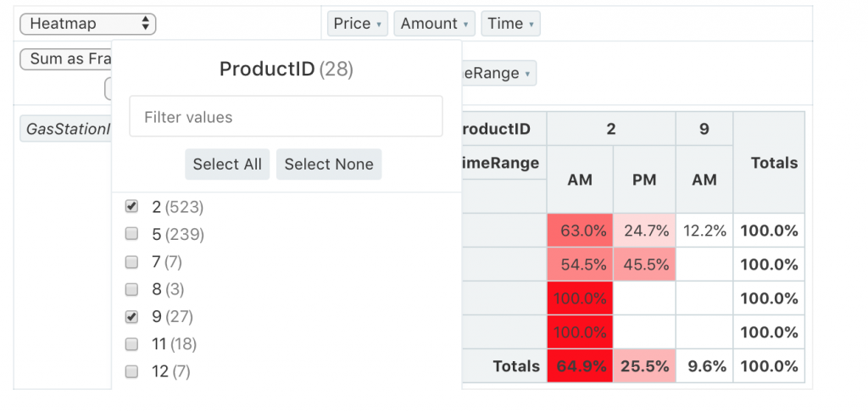Uncheck the ProductID 9 checkbox
Screen dimensions: 868x412
pyautogui.click(x=131, y=317)
